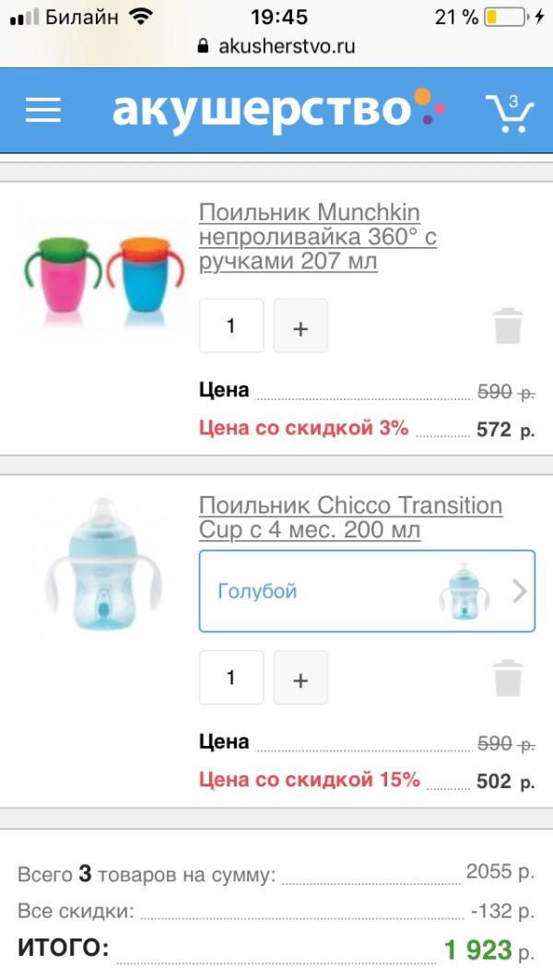
Task: Tap chevron arrow in color selector
Action: (x=520, y=591)
